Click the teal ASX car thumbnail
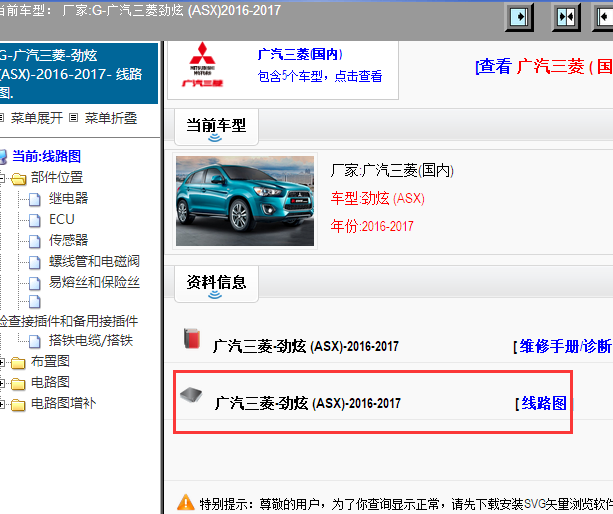This screenshot has height=514, width=613. 245,201
